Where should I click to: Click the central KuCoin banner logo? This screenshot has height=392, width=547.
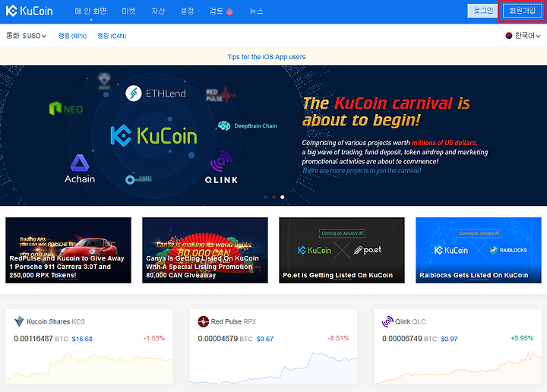153,136
